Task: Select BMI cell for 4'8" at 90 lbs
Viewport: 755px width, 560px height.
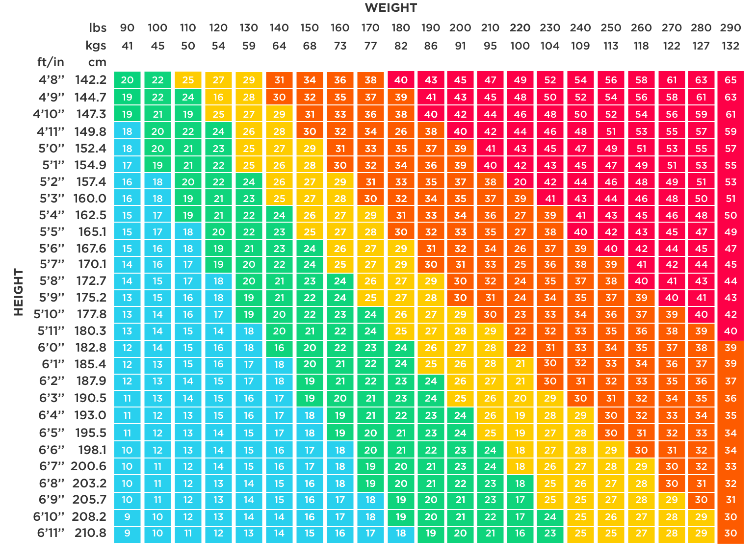Action: [127, 80]
